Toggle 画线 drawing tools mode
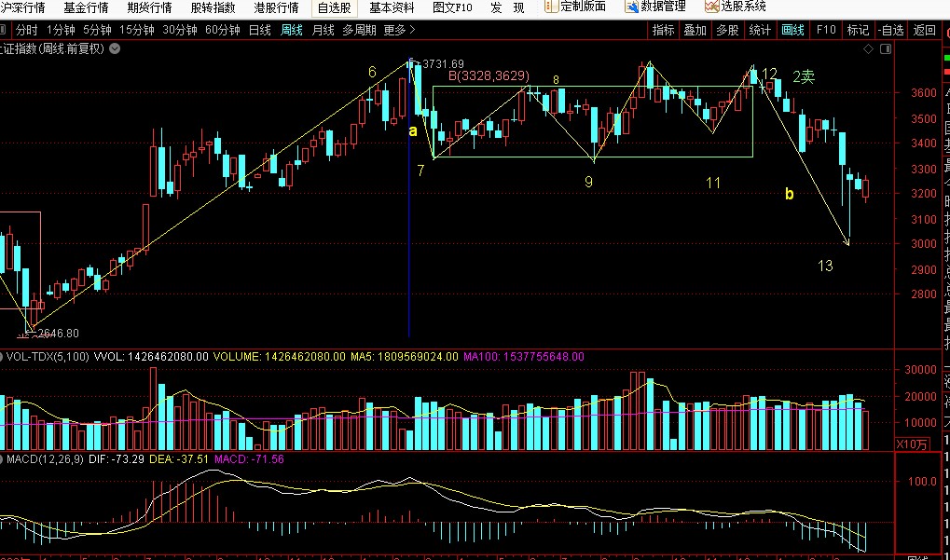 tap(792, 30)
